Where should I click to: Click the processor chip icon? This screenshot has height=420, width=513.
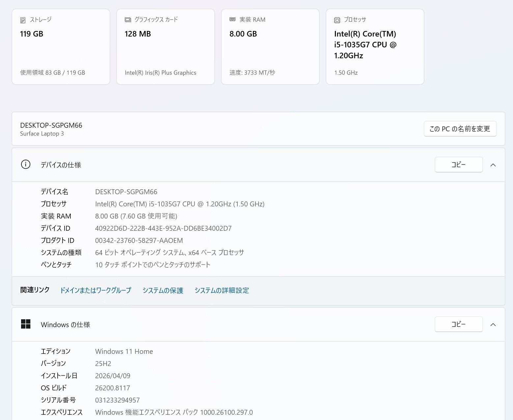click(337, 20)
